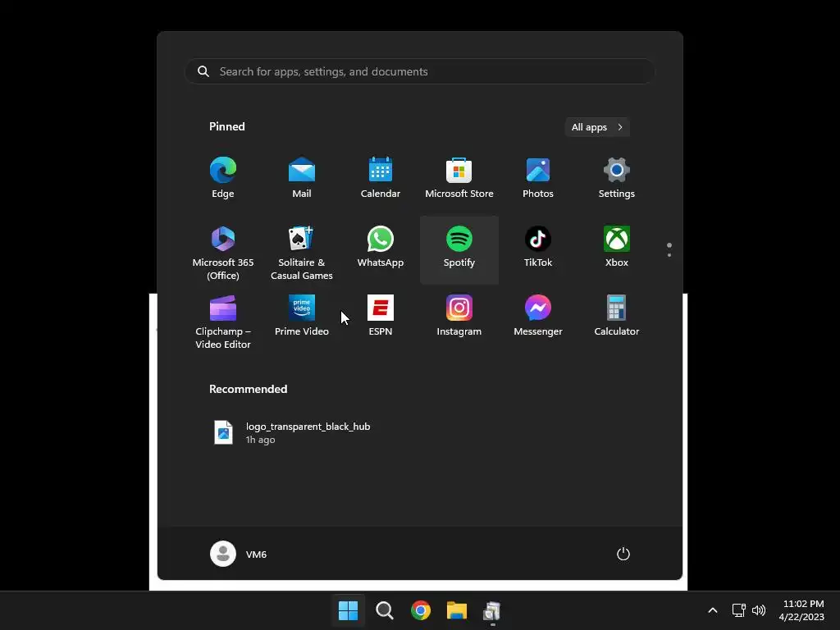
Task: Click the Windows Start button on taskbar
Action: pos(348,610)
